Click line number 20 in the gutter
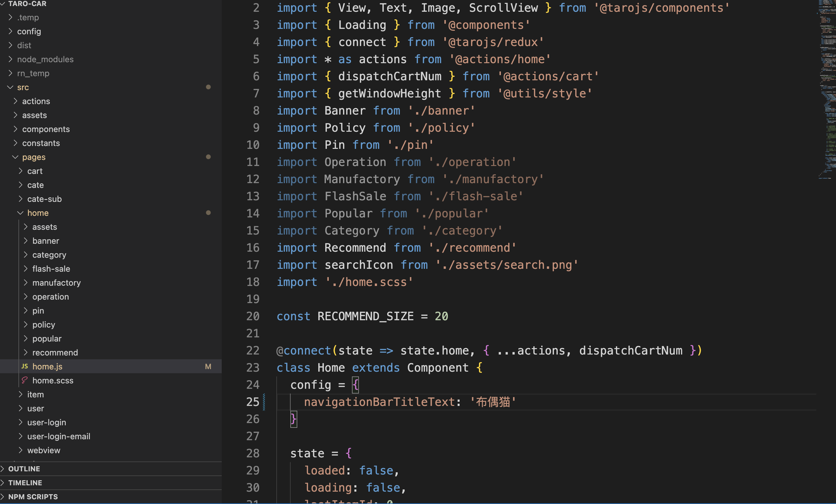 [x=253, y=316]
